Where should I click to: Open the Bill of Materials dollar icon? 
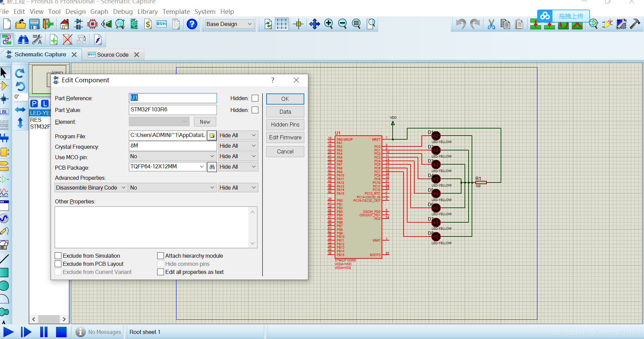click(148, 24)
